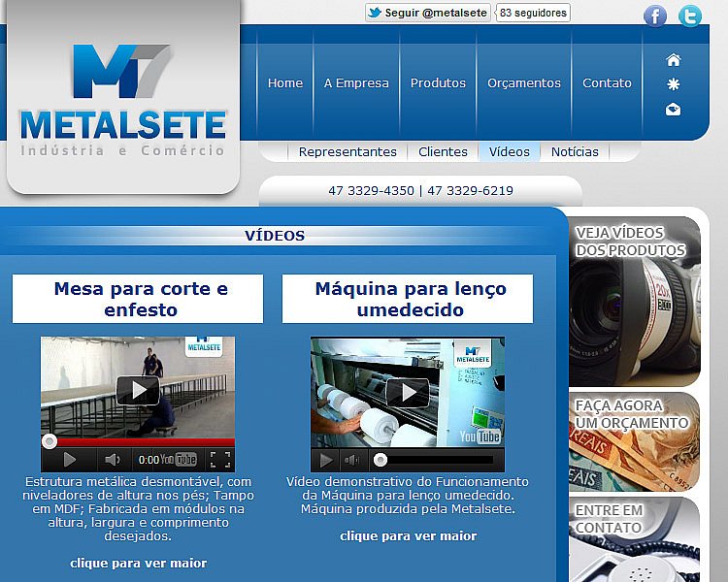Click the YouTube logo in Mesa video controls
Screen dimensions: 728x582
(x=179, y=460)
